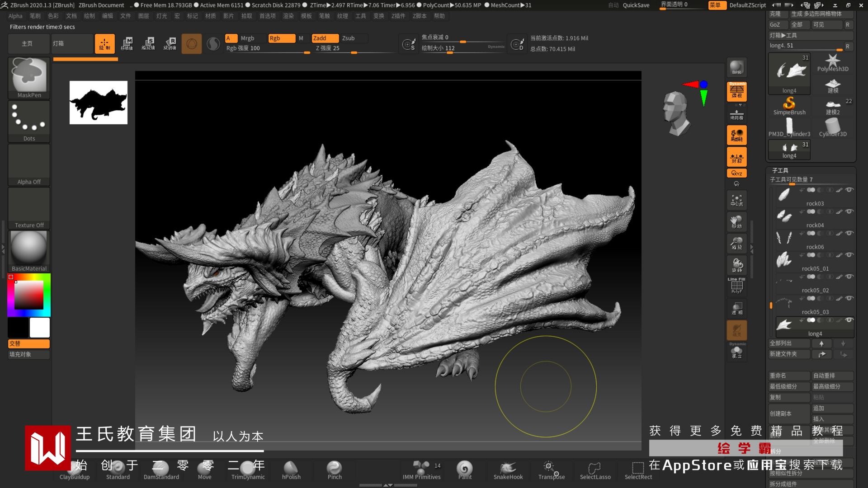Open the BasicMaterial material picker

coord(29,250)
